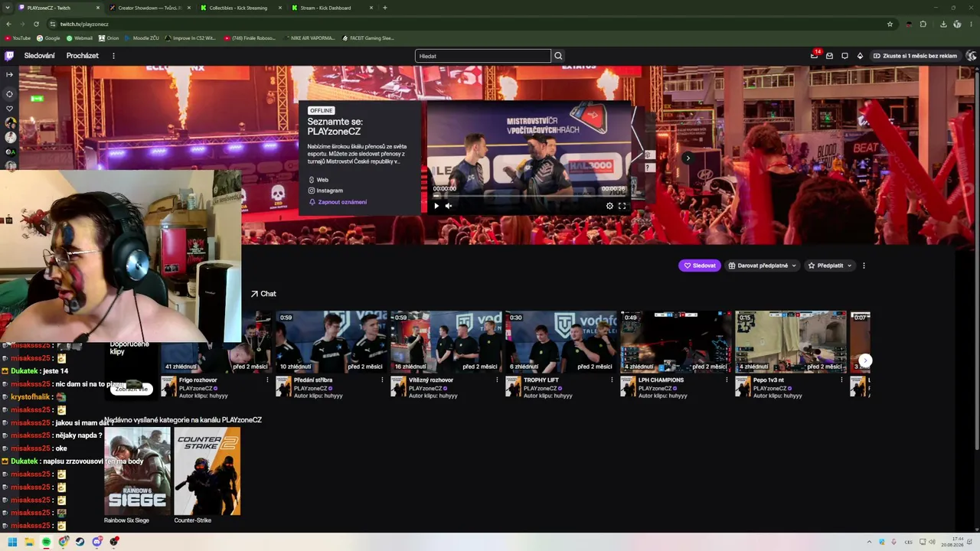Open the Chrome extensions puzzle icon

tap(923, 24)
